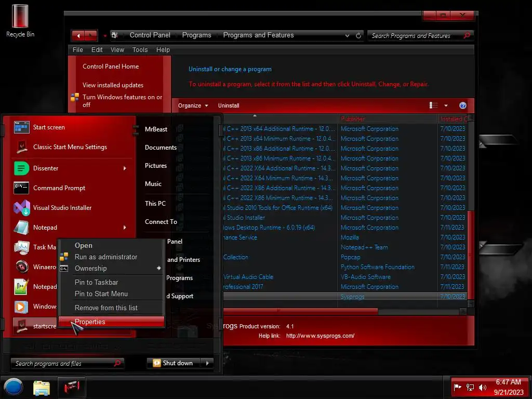Expand the Ownership submenu arrow
Viewport: 532px width, 399px height.
point(159,268)
